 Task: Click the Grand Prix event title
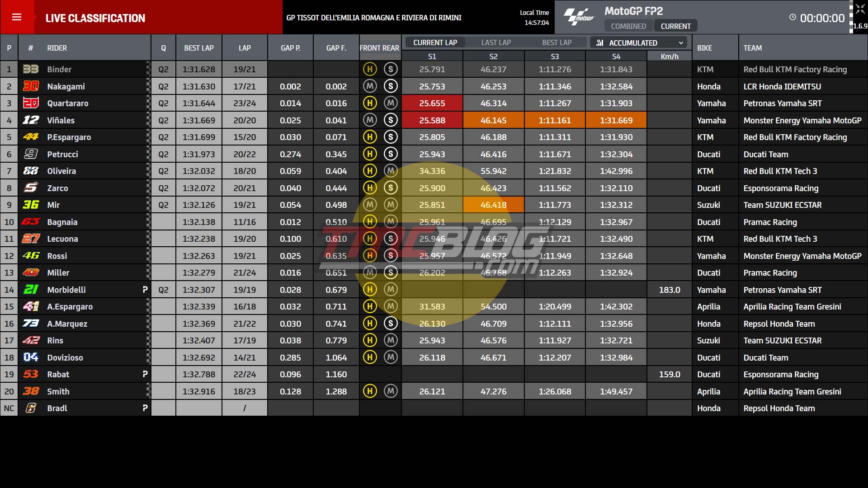[x=374, y=18]
